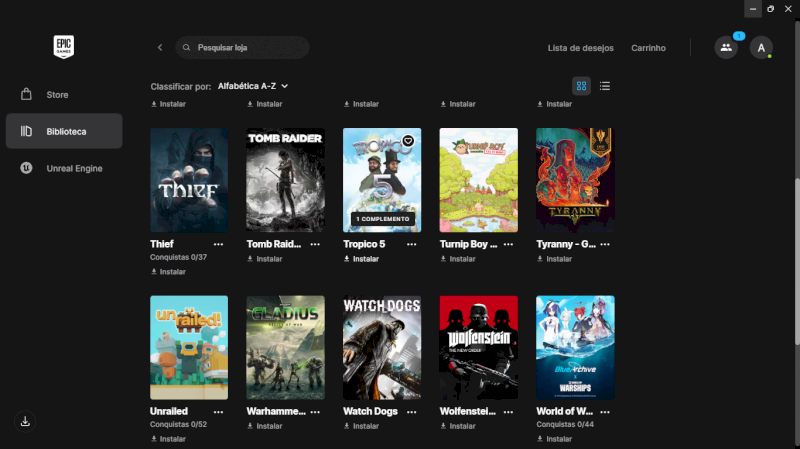800x449 pixels.
Task: Click the Unrailed title text
Action: click(169, 411)
